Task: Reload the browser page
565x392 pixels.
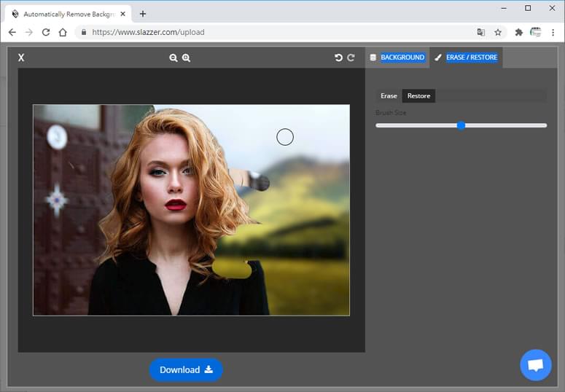Action: (46, 32)
